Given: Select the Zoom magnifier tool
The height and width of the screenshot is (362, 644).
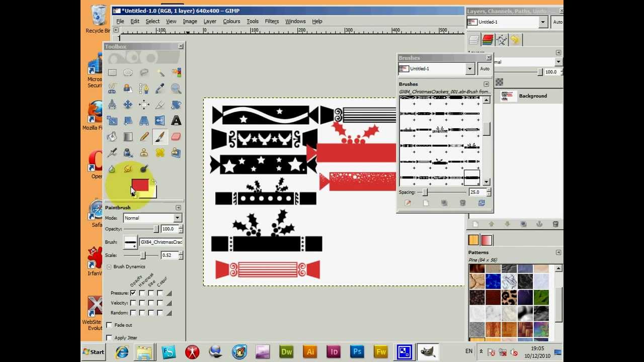Looking at the screenshot, I should click(x=176, y=89).
